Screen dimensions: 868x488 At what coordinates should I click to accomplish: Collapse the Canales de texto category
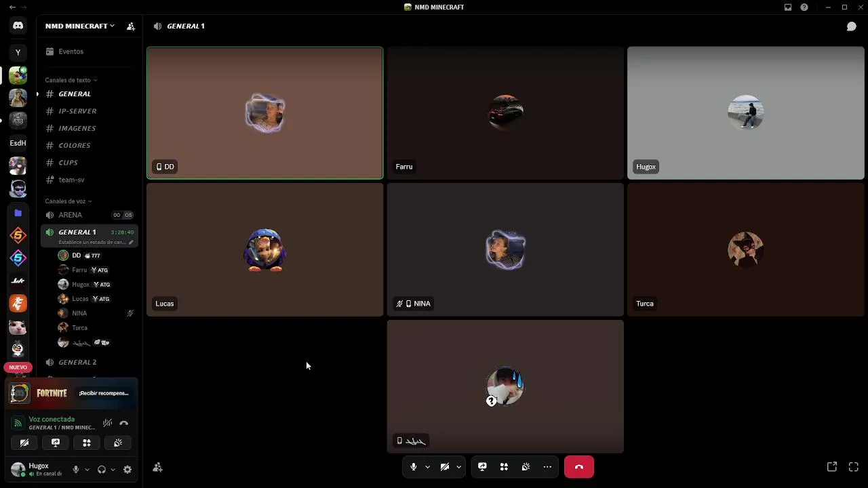point(71,80)
